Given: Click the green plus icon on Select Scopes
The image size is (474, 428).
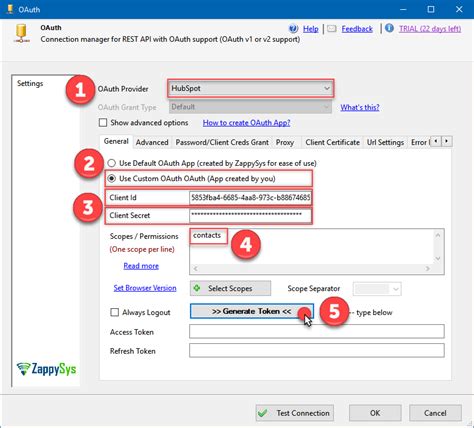Looking at the screenshot, I should click(197, 288).
